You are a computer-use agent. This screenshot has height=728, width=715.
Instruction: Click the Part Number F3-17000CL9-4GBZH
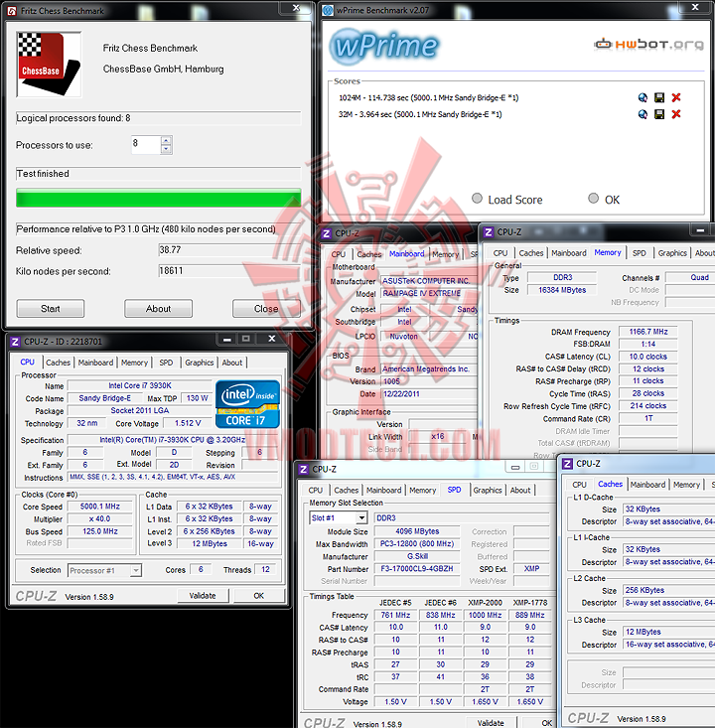417,569
